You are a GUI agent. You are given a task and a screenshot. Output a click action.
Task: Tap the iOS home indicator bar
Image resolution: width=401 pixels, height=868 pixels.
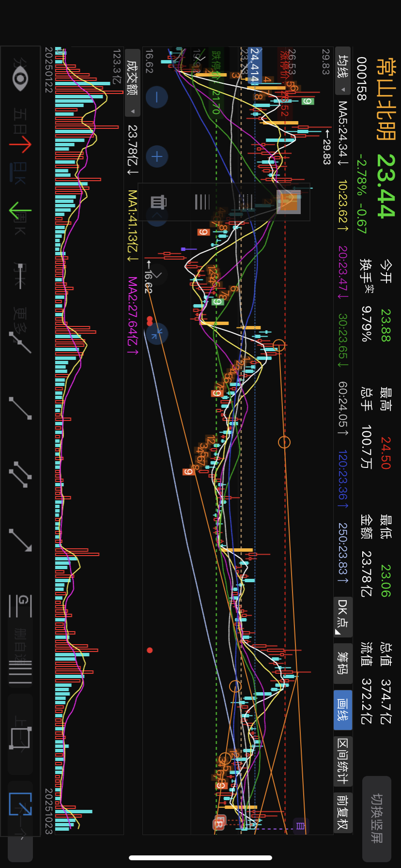(200, 858)
